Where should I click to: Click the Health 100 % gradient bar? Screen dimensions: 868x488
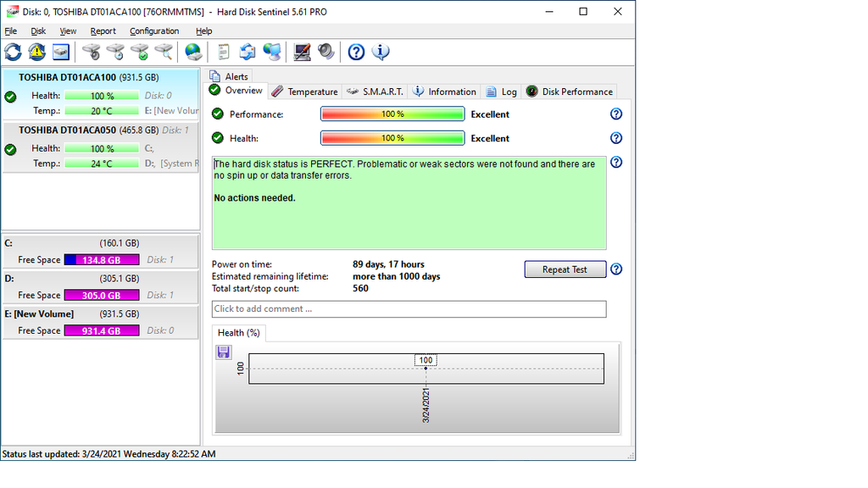pos(392,138)
